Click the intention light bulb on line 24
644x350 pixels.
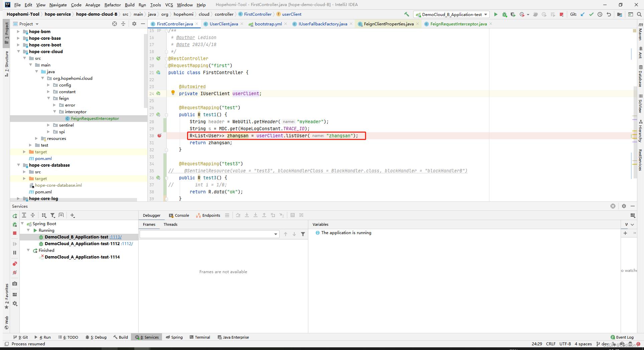pos(173,93)
